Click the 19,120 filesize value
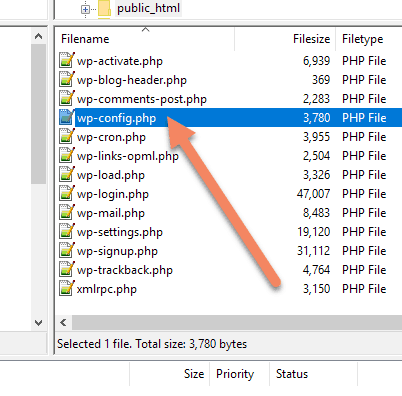This screenshot has width=402, height=396. click(313, 232)
